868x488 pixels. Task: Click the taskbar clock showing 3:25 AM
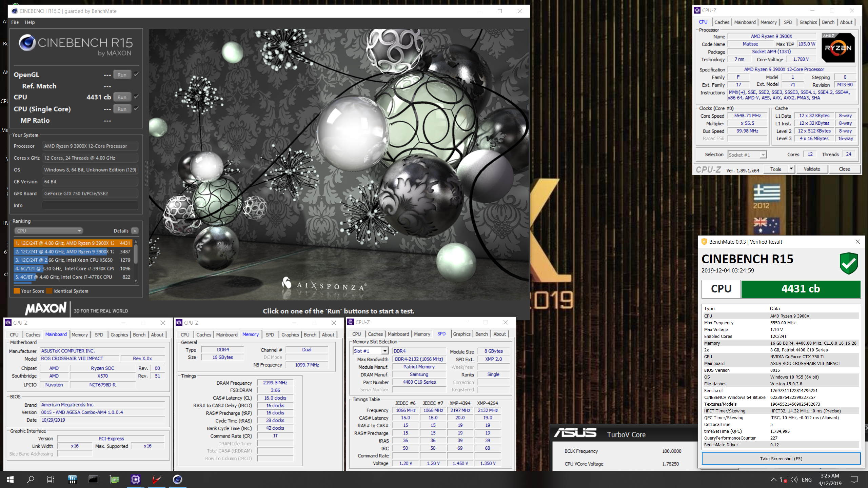pyautogui.click(x=830, y=475)
